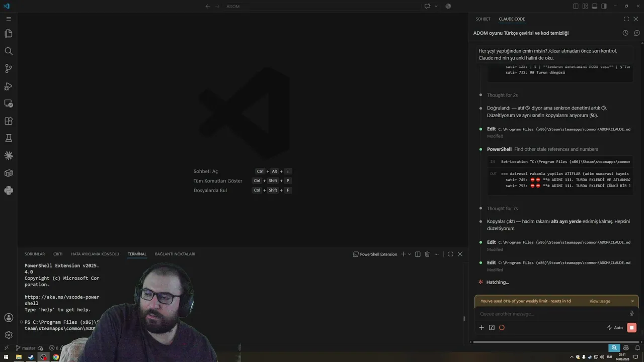The height and width of the screenshot is (362, 644).
Task: Maximize the terminal panel size
Action: pyautogui.click(x=450, y=254)
